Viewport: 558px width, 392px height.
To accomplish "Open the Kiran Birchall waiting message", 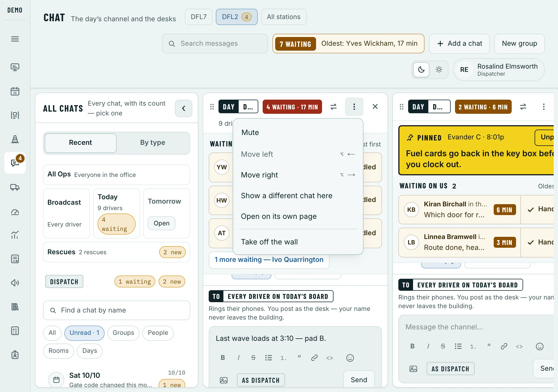I will pos(459,210).
